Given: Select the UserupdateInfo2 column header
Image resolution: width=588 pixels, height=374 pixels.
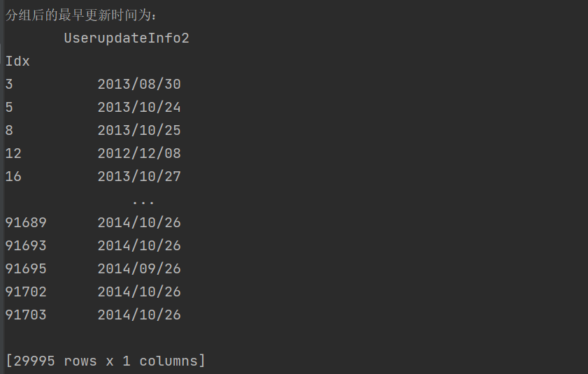Looking at the screenshot, I should tap(127, 38).
